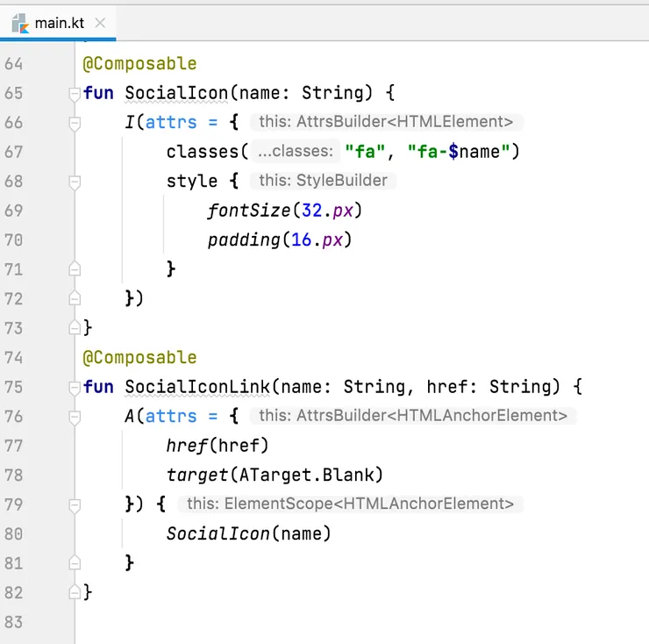The height and width of the screenshot is (644, 649).
Task: Collapse the A(attrs block at line 76
Action: point(75,417)
